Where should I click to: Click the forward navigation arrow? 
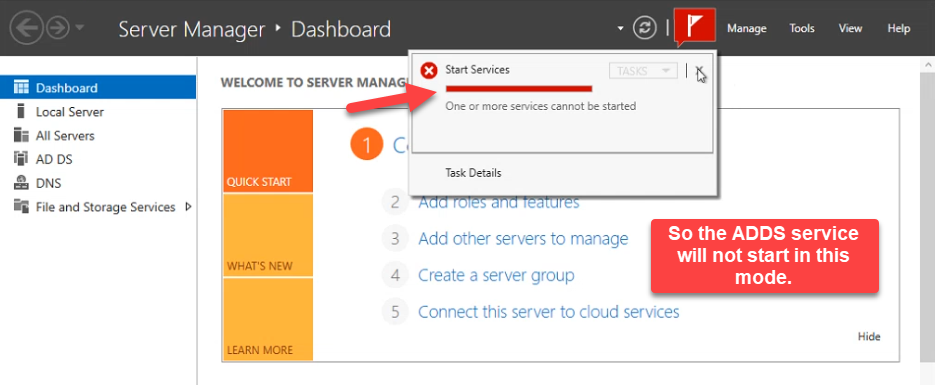click(58, 28)
